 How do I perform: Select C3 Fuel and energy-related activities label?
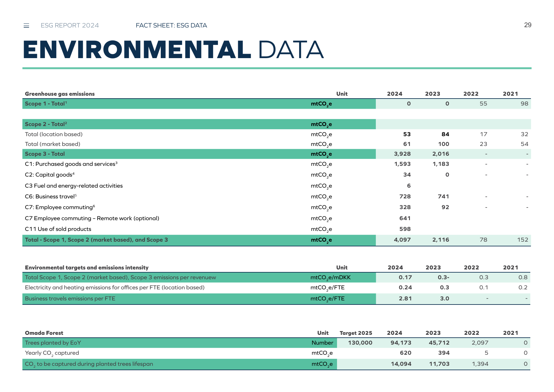(74, 186)
